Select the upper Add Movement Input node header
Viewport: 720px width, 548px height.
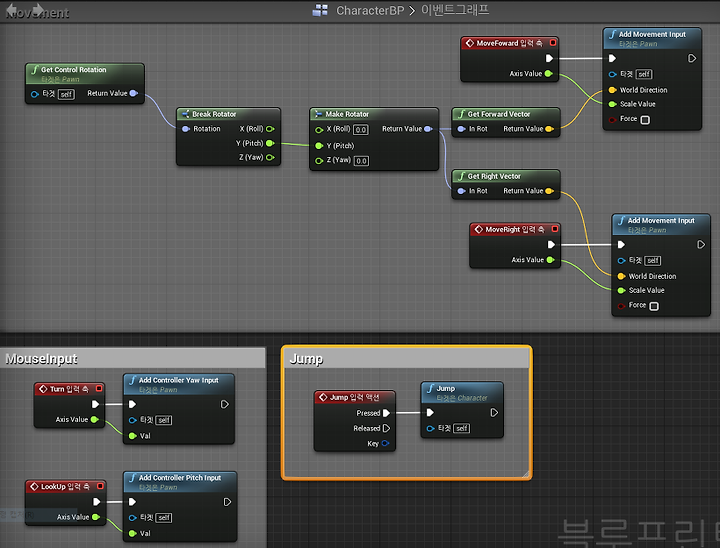click(652, 39)
